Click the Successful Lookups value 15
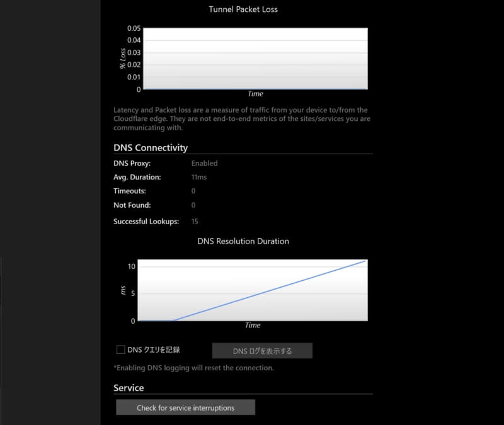 (195, 222)
